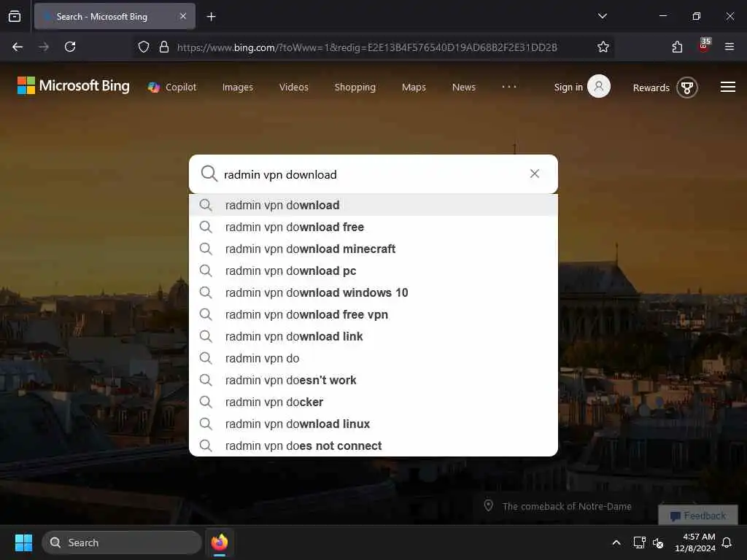Screen dimensions: 747x560
Task: Click the site security padlock icon
Action: (x=164, y=47)
